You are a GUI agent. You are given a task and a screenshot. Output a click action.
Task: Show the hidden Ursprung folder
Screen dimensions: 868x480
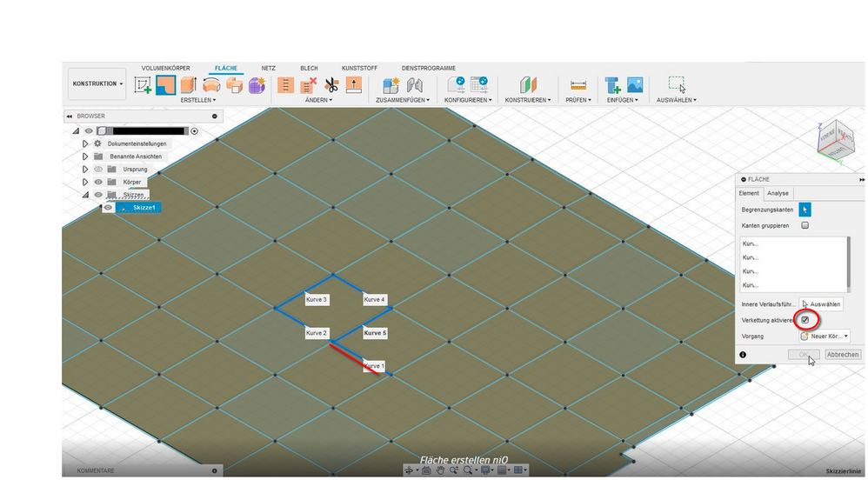click(x=98, y=169)
